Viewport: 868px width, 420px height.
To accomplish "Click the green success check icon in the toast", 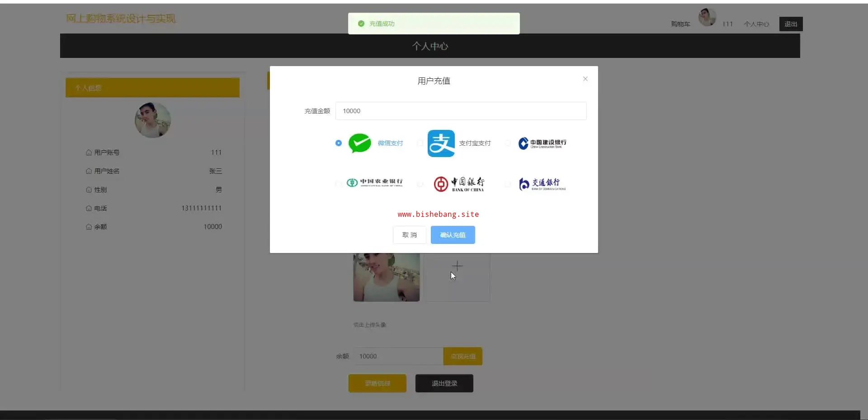I will (361, 24).
